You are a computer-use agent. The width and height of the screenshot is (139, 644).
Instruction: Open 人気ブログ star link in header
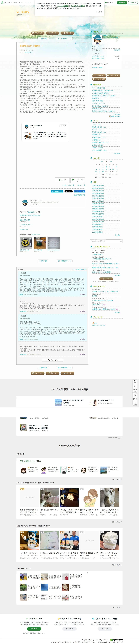coord(109,2)
